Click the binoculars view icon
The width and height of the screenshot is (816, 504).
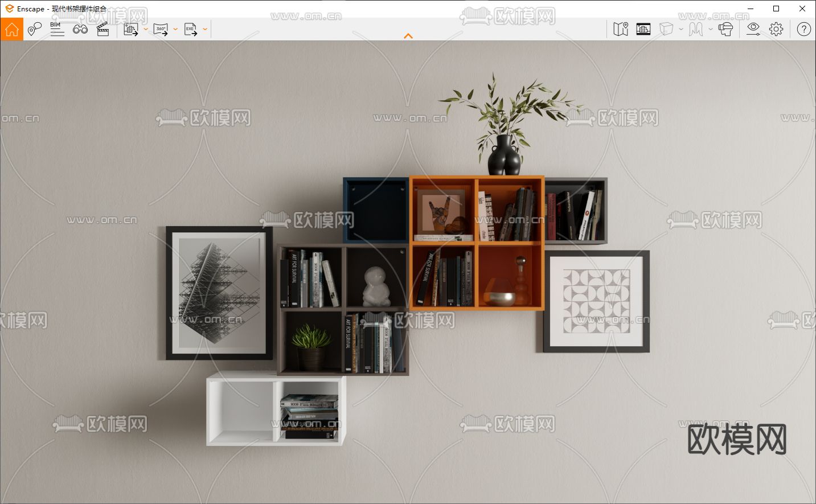point(80,29)
